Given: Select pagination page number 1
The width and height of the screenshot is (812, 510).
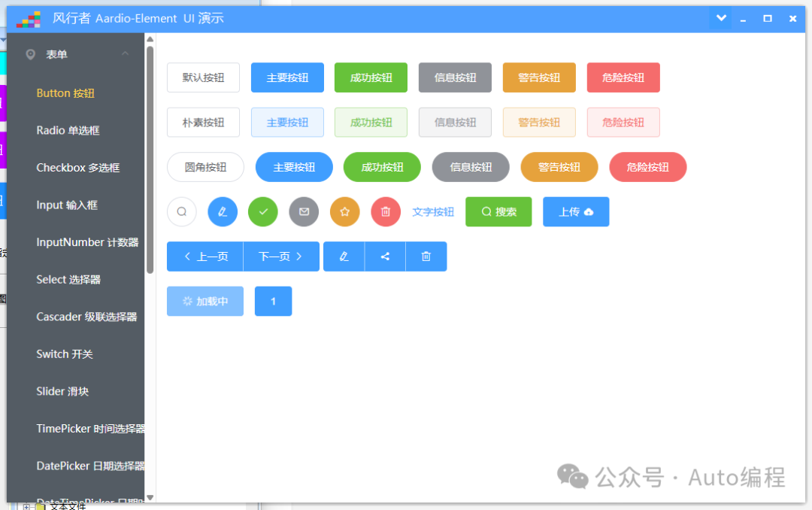Looking at the screenshot, I should pyautogui.click(x=273, y=301).
